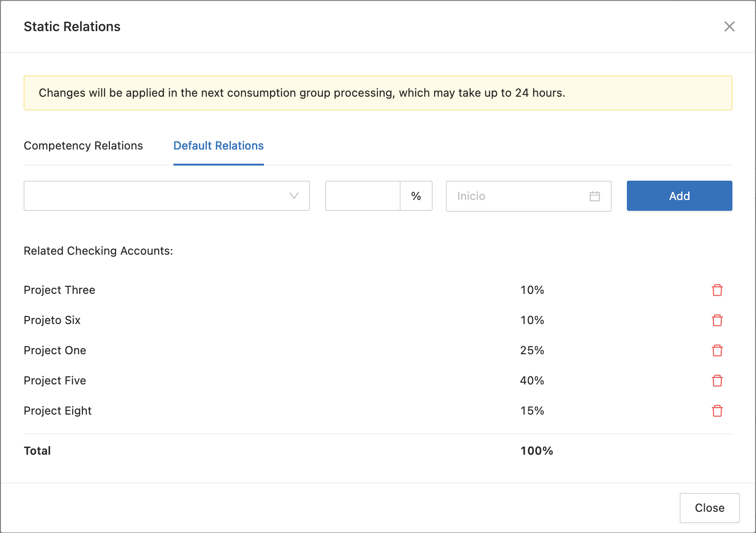The image size is (756, 533).
Task: Click the yellow 24 hours warning banner
Action: click(378, 93)
